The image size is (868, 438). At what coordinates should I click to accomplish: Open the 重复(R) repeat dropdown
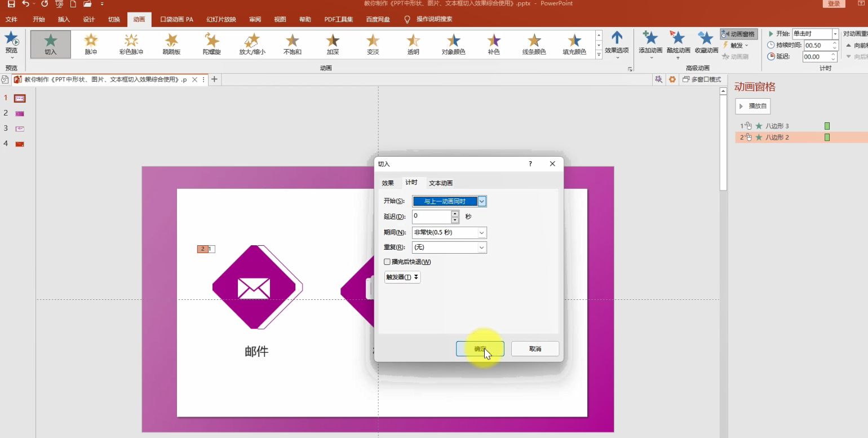pos(481,247)
